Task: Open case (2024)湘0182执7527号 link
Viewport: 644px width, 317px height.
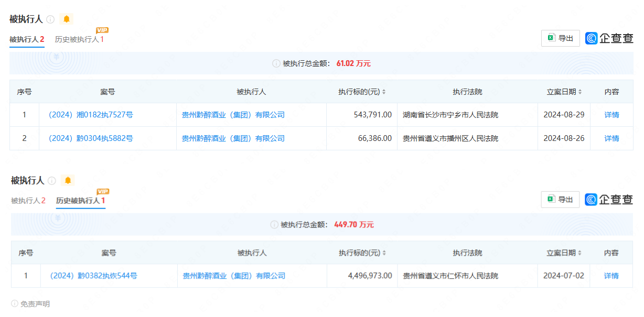Action: point(90,115)
